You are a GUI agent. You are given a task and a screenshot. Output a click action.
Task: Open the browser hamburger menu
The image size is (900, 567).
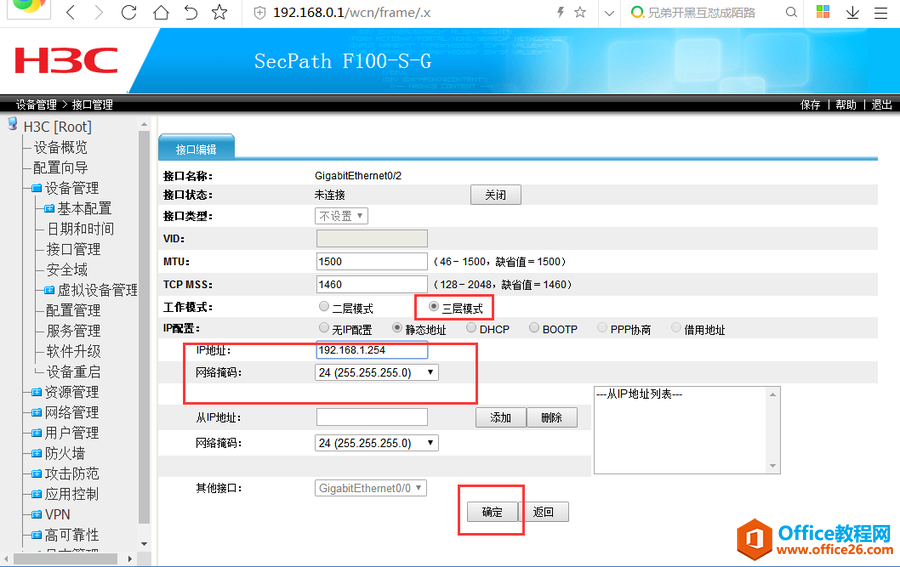click(881, 12)
